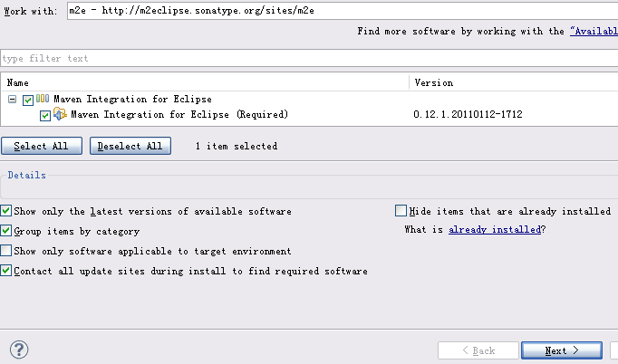Screen dimensions: 618x364
Task: Collapse the Maven Integration for Eclipse category
Action: [x=12, y=100]
